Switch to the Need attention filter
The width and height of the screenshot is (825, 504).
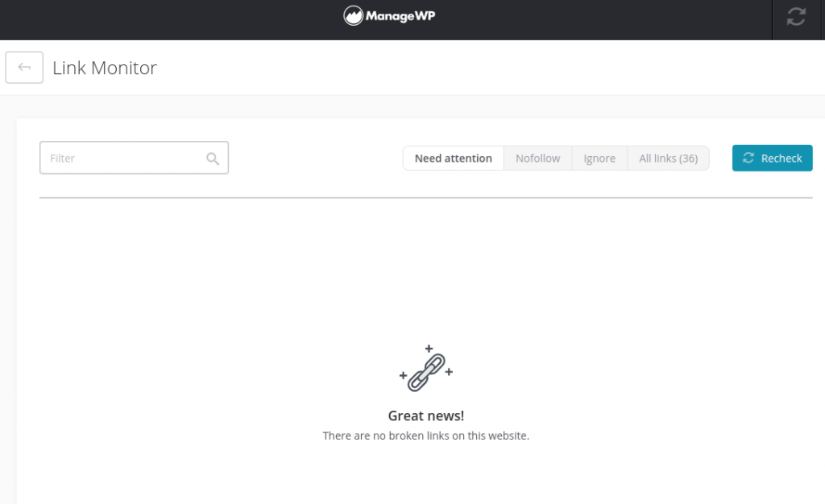(x=453, y=159)
